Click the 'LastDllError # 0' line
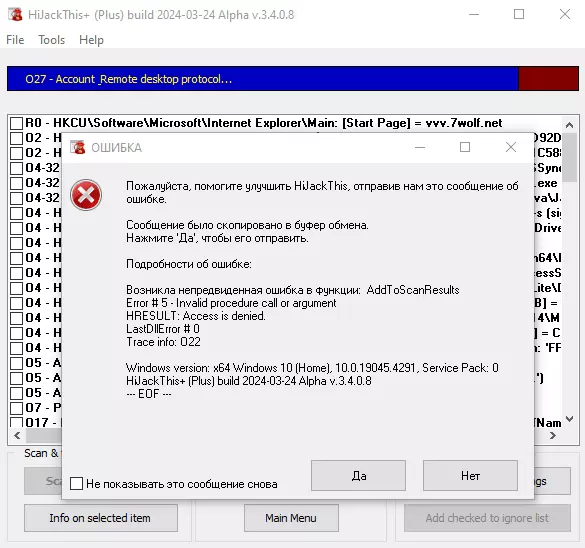 point(163,329)
